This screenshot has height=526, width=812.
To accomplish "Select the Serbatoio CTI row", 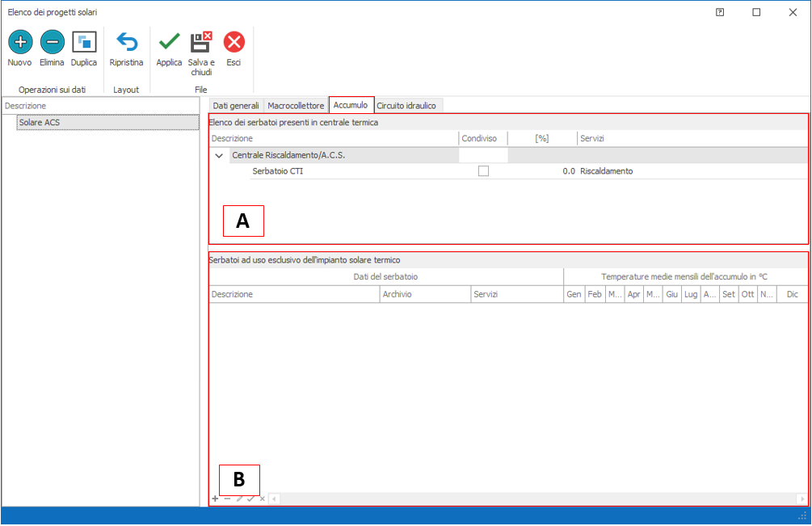I will pyautogui.click(x=278, y=171).
